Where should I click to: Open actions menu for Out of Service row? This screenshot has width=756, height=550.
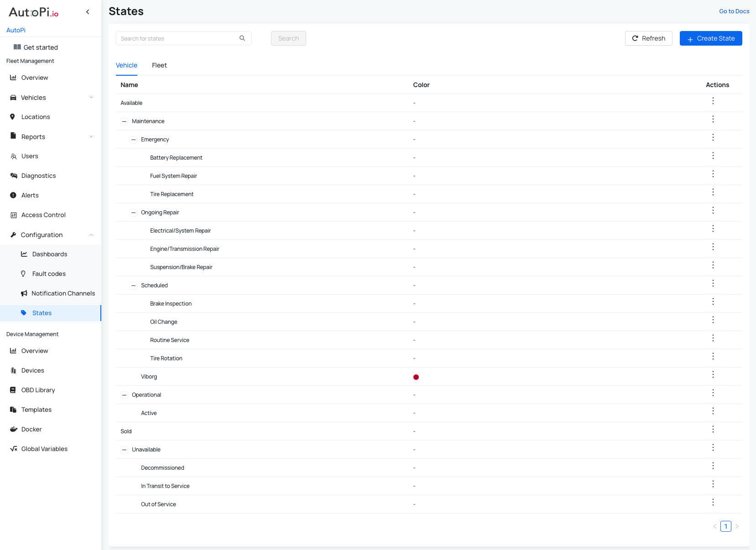click(713, 502)
